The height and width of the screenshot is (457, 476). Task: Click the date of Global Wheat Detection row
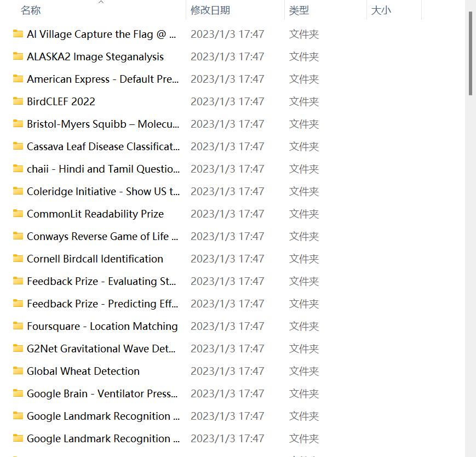tap(227, 372)
